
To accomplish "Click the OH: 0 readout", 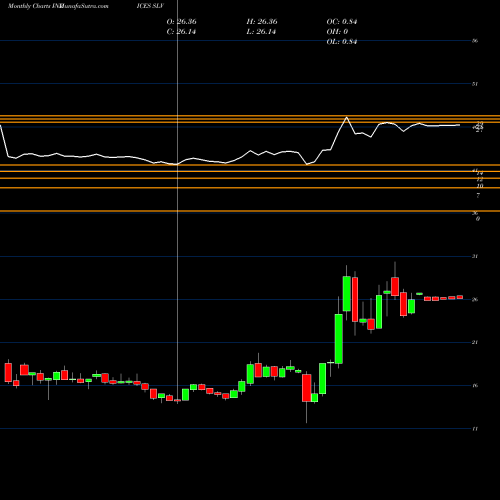I will click(x=337, y=32).
